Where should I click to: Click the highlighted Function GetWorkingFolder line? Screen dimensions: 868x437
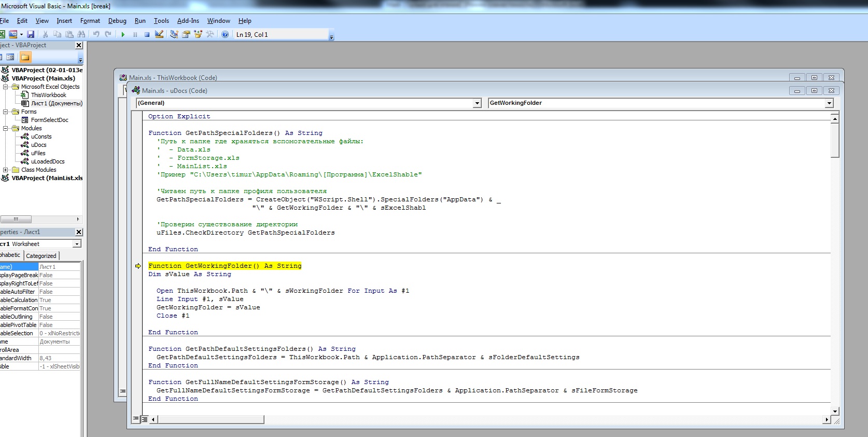tap(225, 266)
